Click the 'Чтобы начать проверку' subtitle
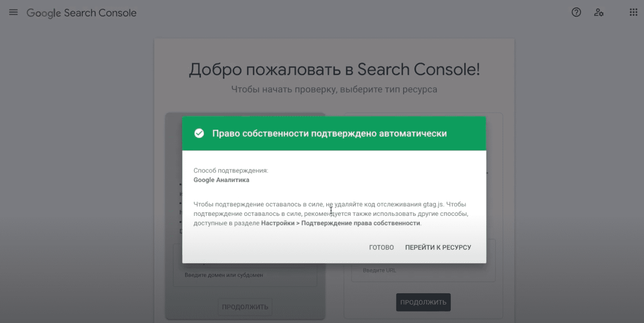Screen dimensions: 644x323 334,89
